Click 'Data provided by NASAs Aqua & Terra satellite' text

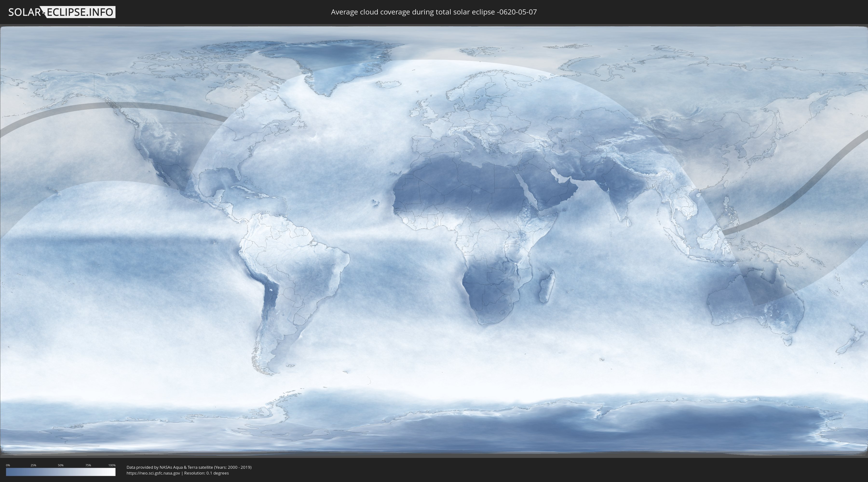pos(170,467)
